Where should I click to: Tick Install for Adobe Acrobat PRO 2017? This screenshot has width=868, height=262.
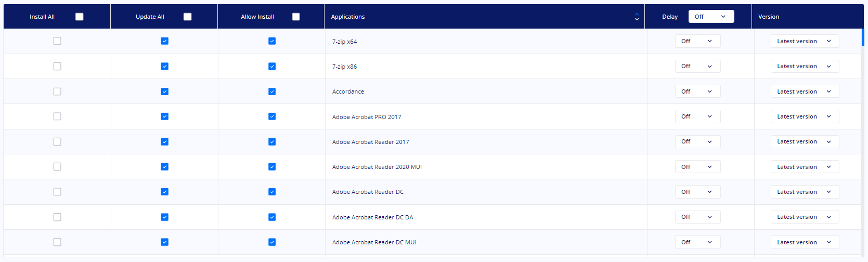57,116
